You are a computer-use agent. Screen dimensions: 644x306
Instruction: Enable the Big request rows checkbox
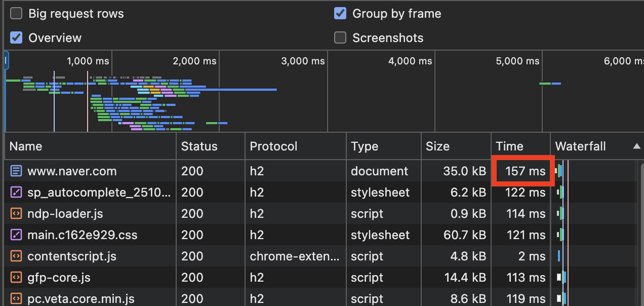pyautogui.click(x=17, y=14)
